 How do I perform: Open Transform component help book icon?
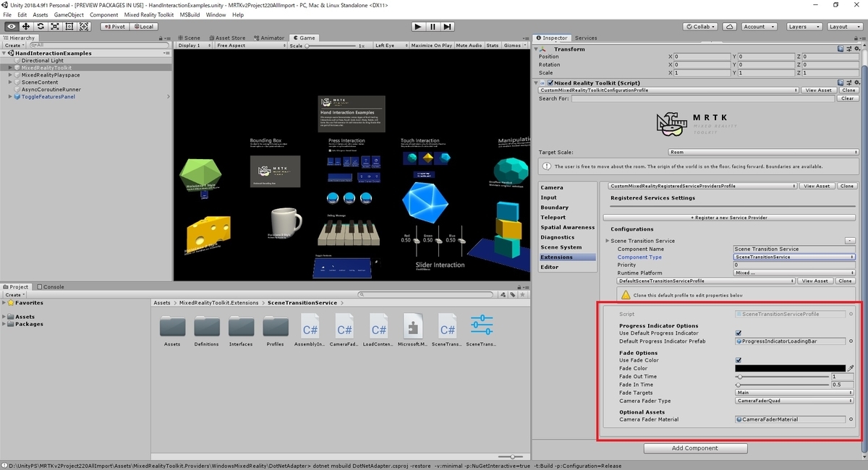pyautogui.click(x=841, y=48)
